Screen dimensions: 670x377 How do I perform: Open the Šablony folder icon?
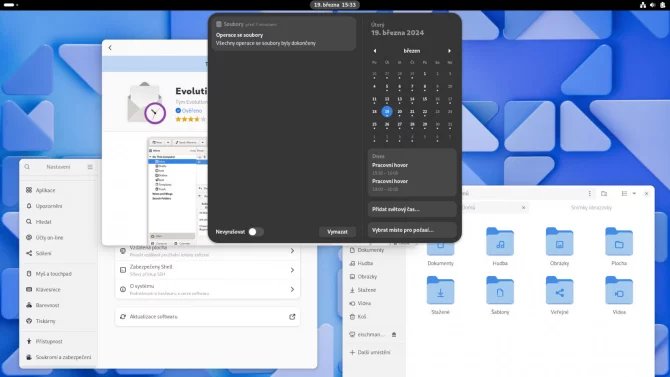pos(500,290)
